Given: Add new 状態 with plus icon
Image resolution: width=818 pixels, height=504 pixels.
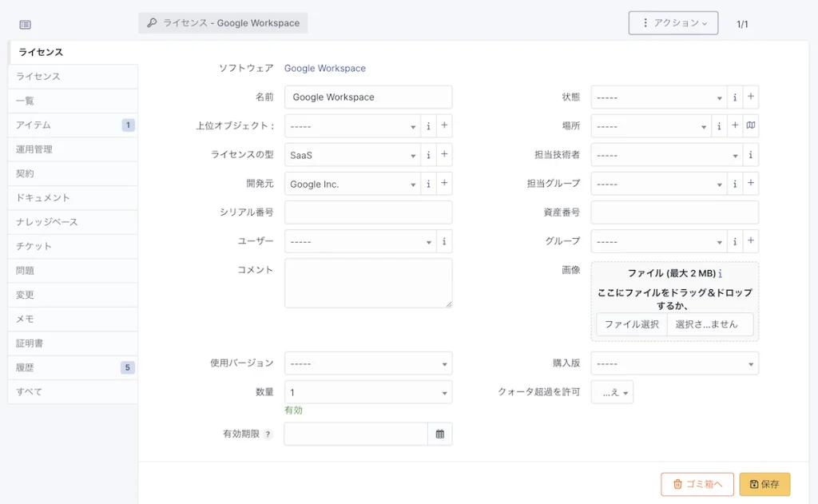Looking at the screenshot, I should pos(750,97).
